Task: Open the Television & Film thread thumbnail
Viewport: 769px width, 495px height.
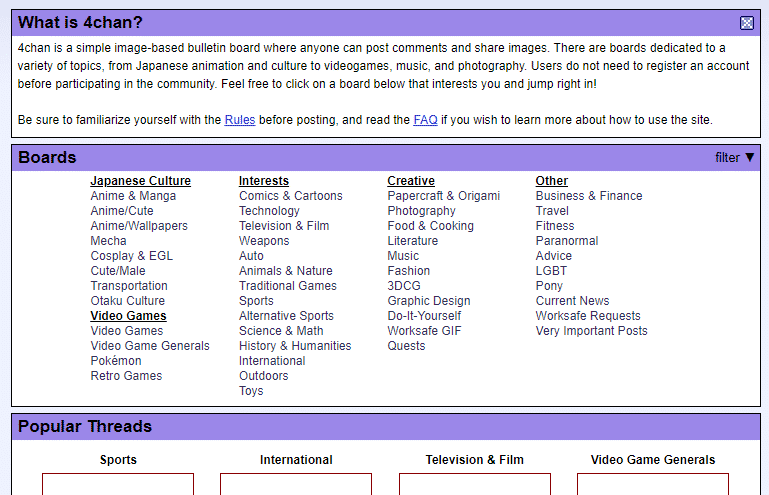Action: (x=474, y=484)
